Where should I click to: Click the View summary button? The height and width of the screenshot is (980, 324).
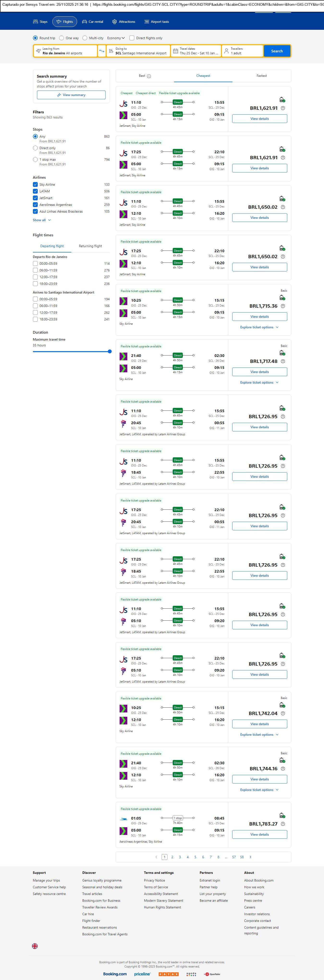71,95
